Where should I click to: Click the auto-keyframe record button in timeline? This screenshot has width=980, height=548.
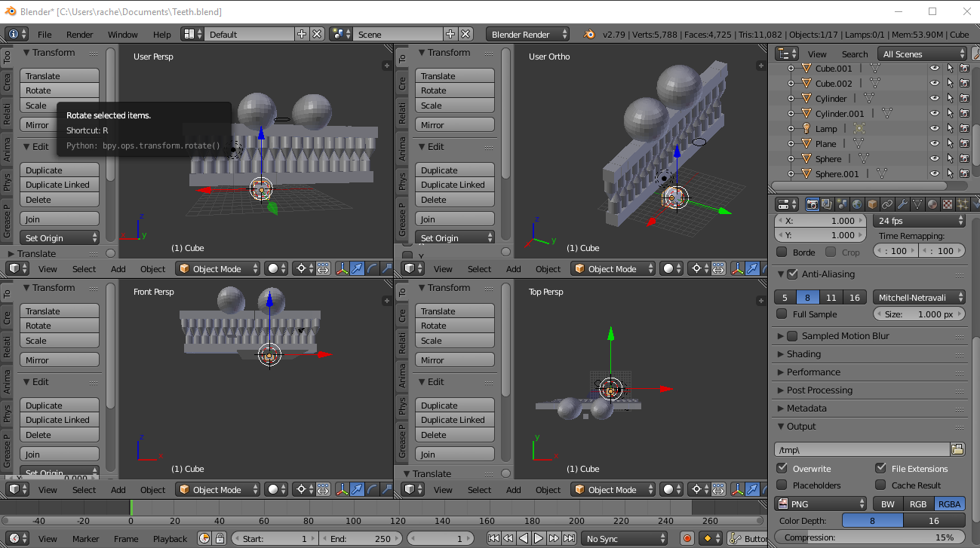coord(687,538)
